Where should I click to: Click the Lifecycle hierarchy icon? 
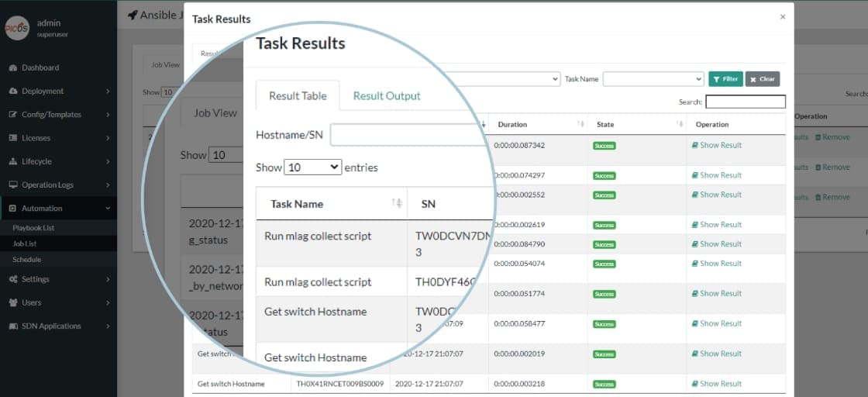pos(13,162)
